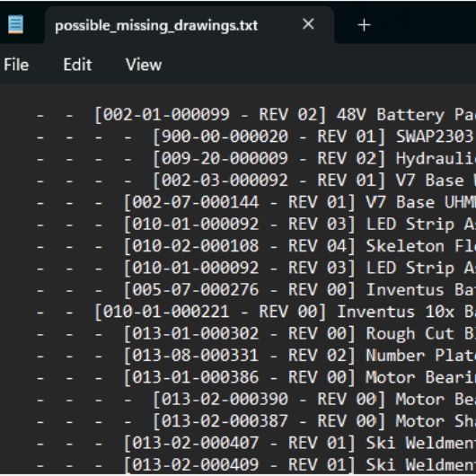The width and height of the screenshot is (476, 476).
Task: Close the possible_missing_drawings.txt tab
Action: coord(308,24)
